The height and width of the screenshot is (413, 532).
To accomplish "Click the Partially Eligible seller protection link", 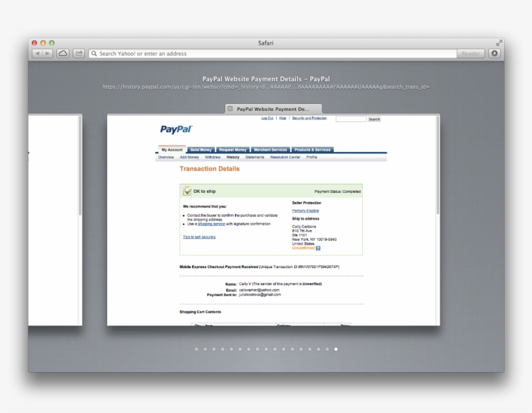I will [x=304, y=211].
